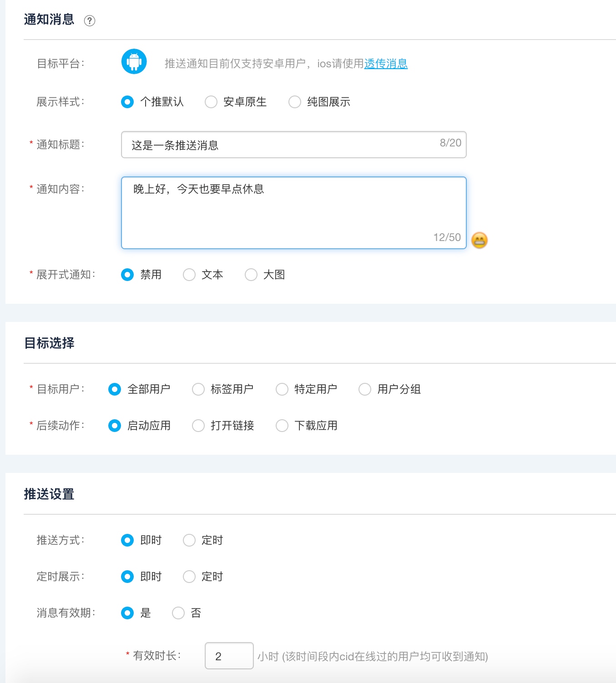Click the 有效时长 hours input
616x683 pixels.
click(x=229, y=656)
